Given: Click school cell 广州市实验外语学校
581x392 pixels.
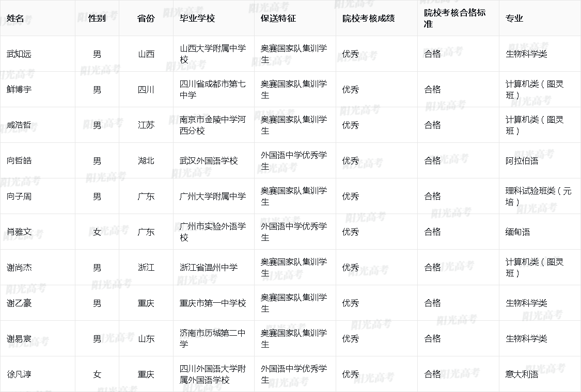Looking at the screenshot, I should tap(213, 232).
